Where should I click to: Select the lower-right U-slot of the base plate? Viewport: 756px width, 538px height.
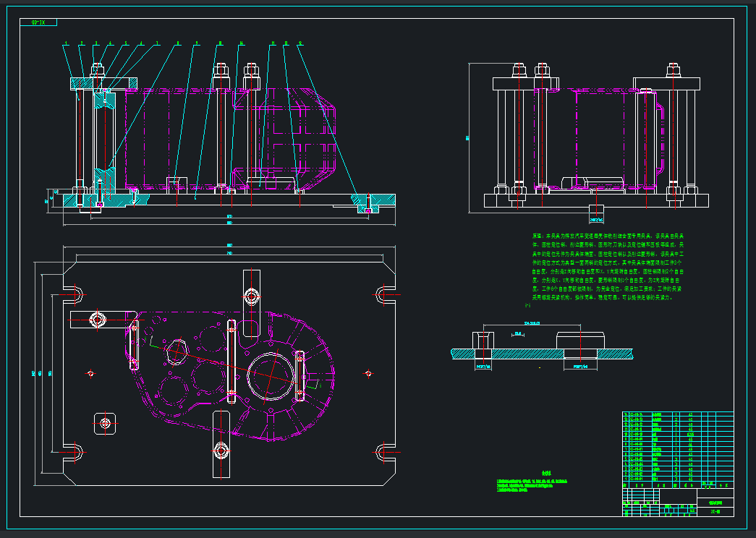point(385,453)
